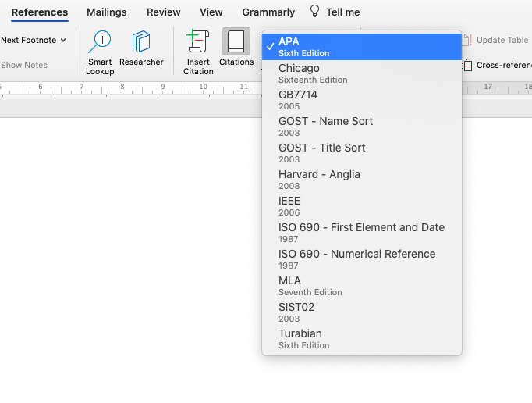
Task: Choose GOST - Title Sort style
Action: point(362,152)
